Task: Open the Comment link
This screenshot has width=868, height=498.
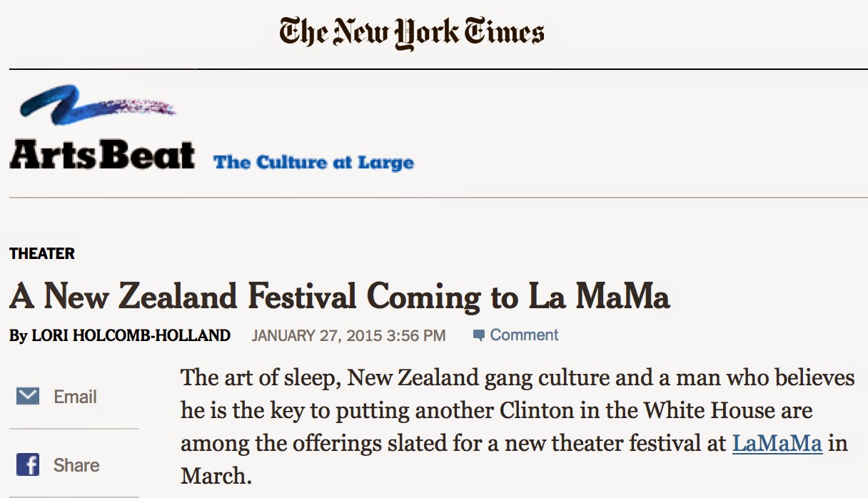Action: coord(524,335)
